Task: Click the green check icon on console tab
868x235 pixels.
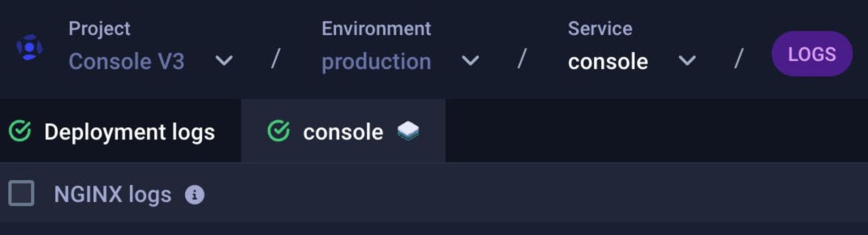Action: click(279, 131)
